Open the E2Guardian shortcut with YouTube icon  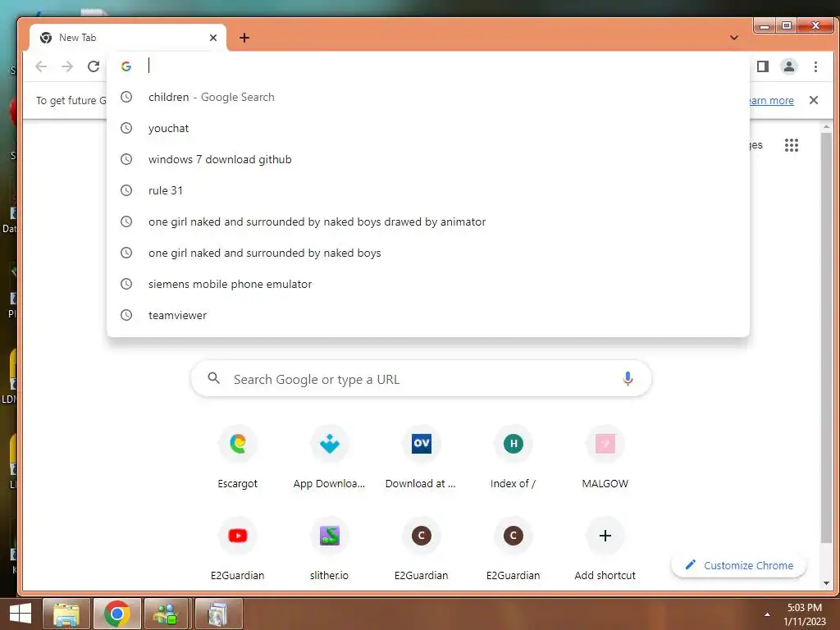[x=237, y=550]
